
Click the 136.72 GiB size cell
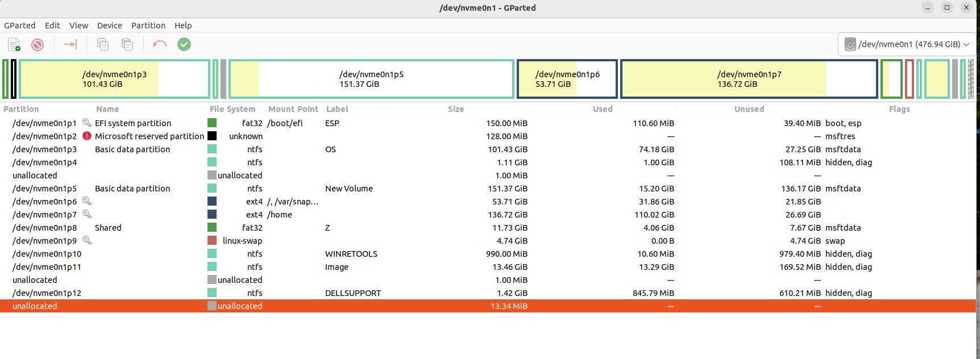tap(508, 214)
